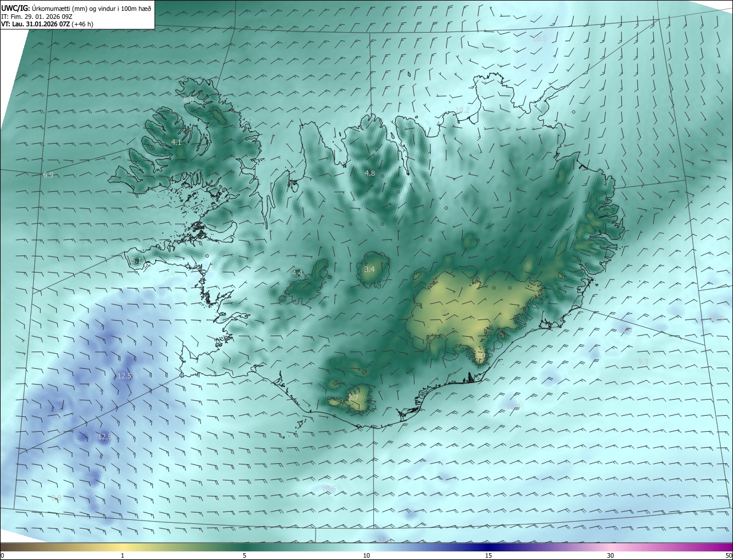Screen dimensions: 733x560
Task: Click the 12.9 value label
Action: [x=105, y=437]
